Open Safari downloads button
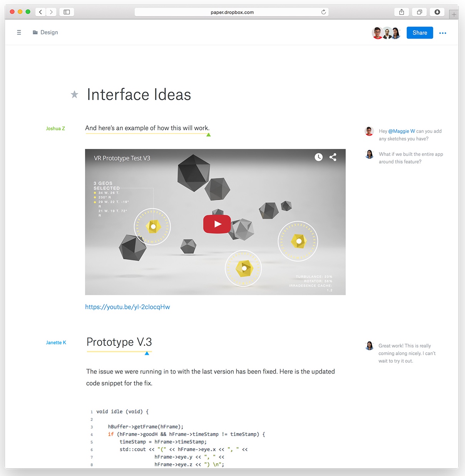Screen dimensions: 465x476 click(x=437, y=12)
